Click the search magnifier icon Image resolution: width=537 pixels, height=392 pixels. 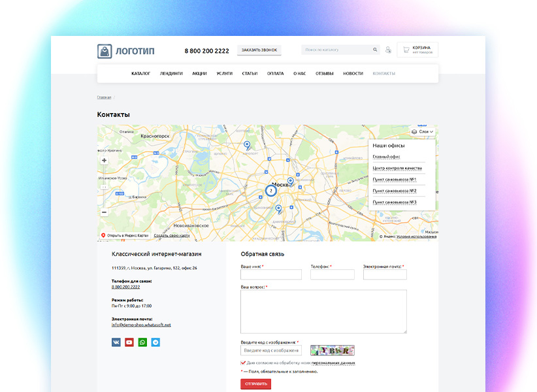point(375,49)
